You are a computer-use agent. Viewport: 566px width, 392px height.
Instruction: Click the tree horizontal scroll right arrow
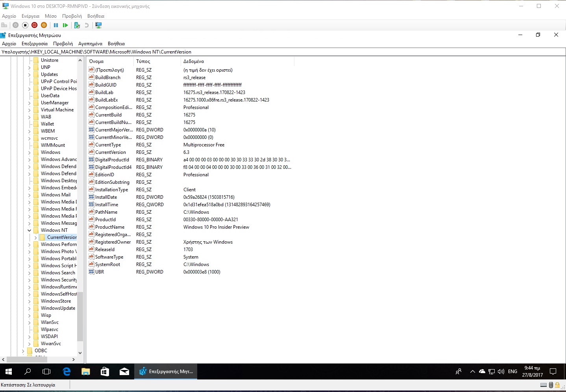[74, 359]
